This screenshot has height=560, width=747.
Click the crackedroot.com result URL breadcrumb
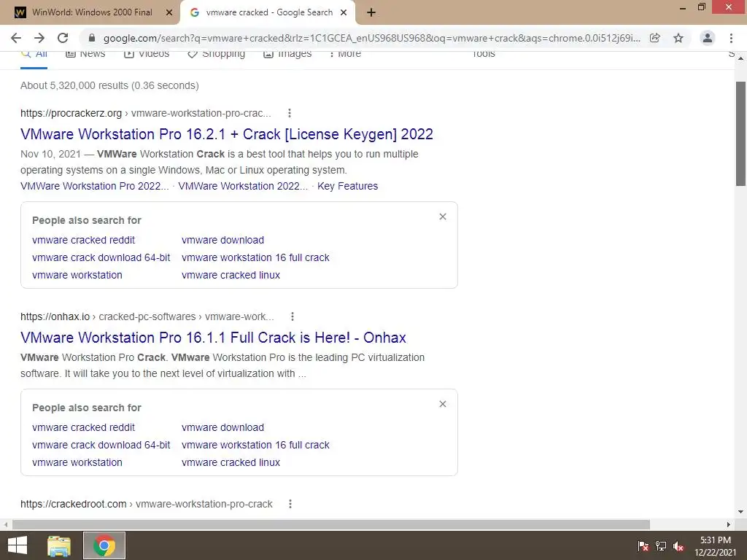click(146, 504)
